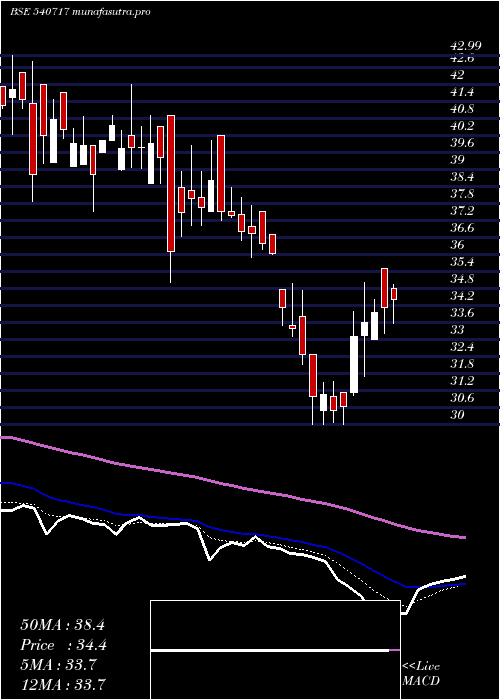This screenshot has width=500, height=700.
Task: Click the 42 price axis label
Action: click(458, 75)
